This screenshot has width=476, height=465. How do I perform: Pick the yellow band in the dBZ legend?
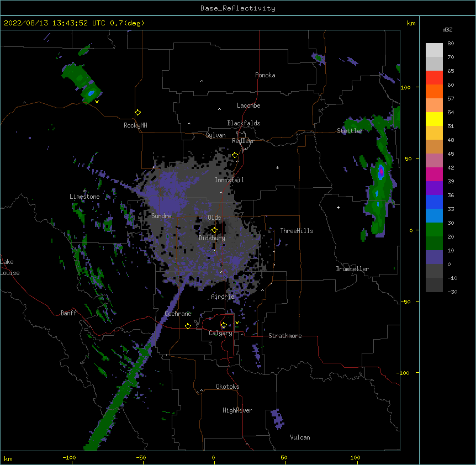434,119
